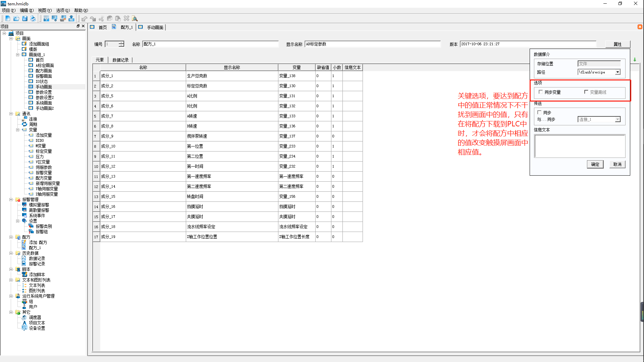Viewport: 644px width, 362px height.
Task: Open the 帮助 menu
Action: (81, 10)
